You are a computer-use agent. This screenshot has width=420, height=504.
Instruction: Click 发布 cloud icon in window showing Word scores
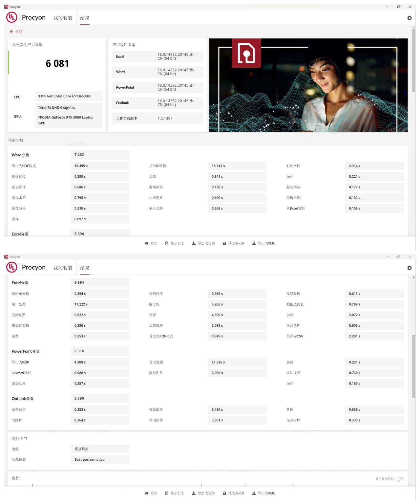[147, 243]
